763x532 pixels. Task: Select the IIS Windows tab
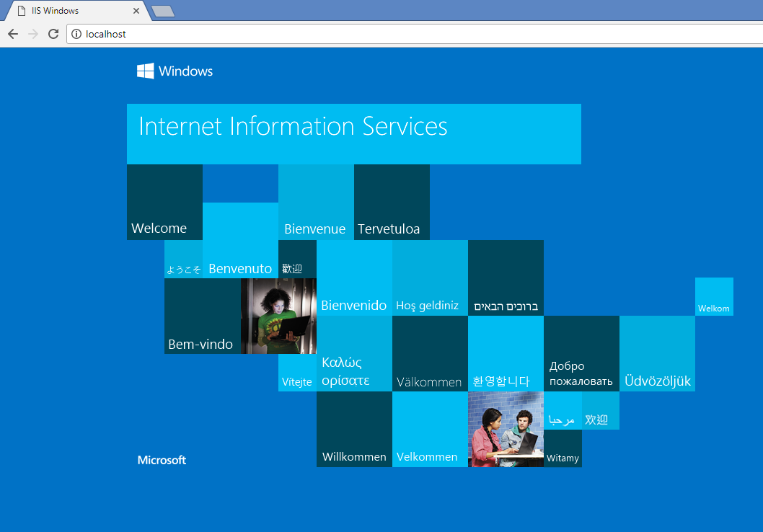pyautogui.click(x=78, y=11)
